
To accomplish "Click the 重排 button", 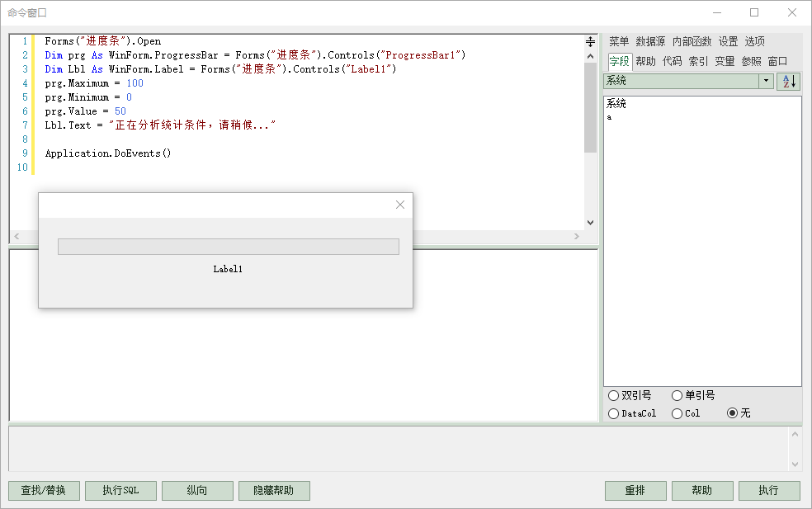I will coord(635,490).
